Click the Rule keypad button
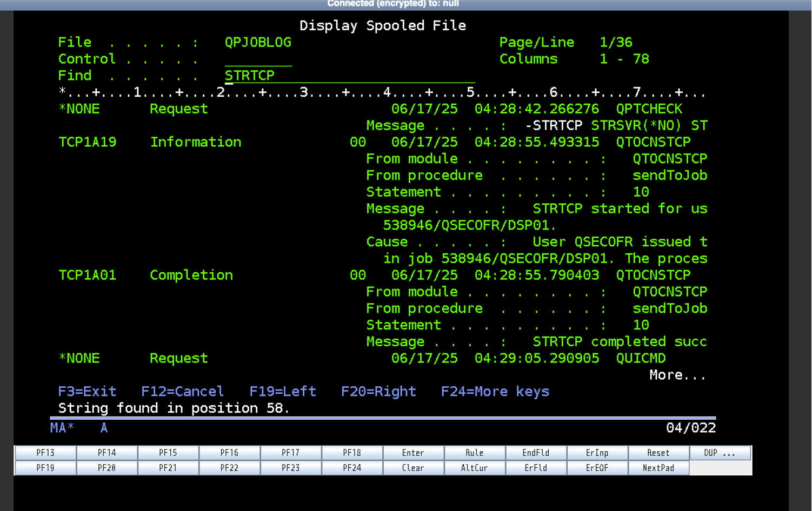This screenshot has height=511, width=812. tap(475, 453)
